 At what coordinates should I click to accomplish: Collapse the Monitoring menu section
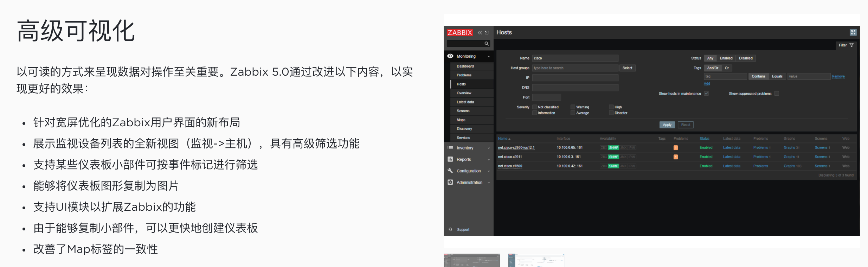coord(489,57)
